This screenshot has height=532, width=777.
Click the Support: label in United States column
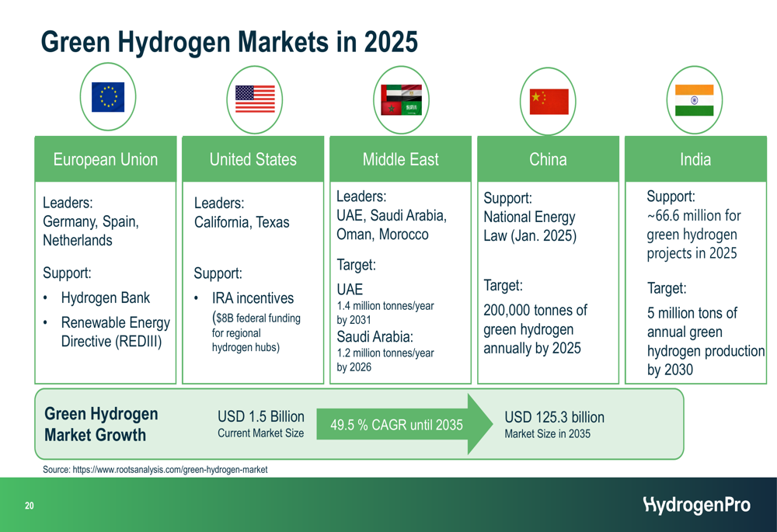point(218,273)
